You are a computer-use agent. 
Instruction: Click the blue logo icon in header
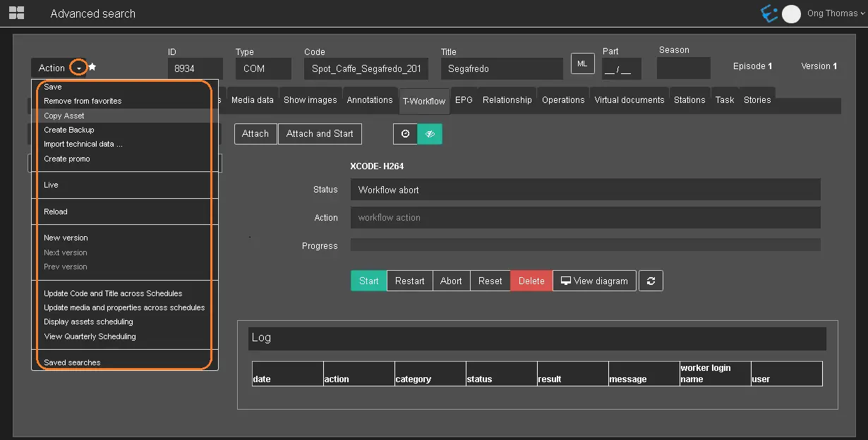pyautogui.click(x=768, y=13)
